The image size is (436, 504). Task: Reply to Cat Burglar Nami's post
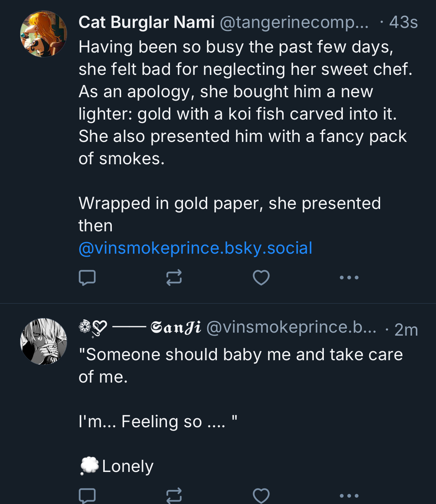tap(87, 278)
